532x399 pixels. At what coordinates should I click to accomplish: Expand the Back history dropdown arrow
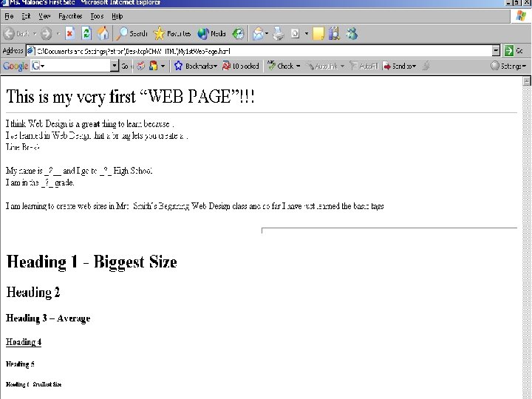[34, 33]
